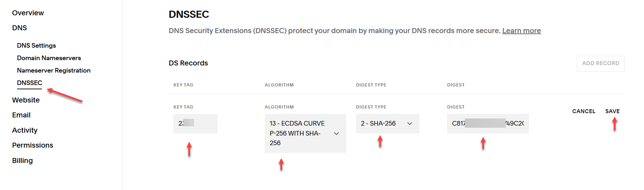Navigate to Nameserver Registration

tap(54, 70)
